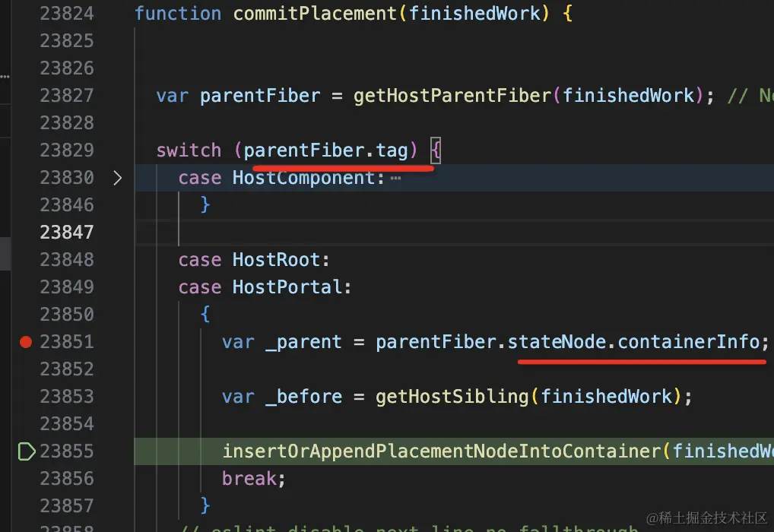The width and height of the screenshot is (774, 532).
Task: Click parentFiber.tag inside the switch statement
Action: (325, 150)
